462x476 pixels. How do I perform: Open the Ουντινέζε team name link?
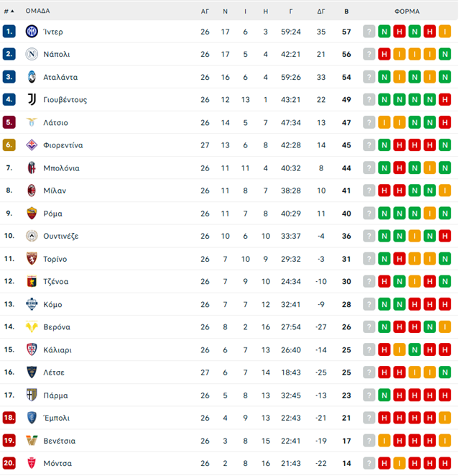(x=60, y=236)
